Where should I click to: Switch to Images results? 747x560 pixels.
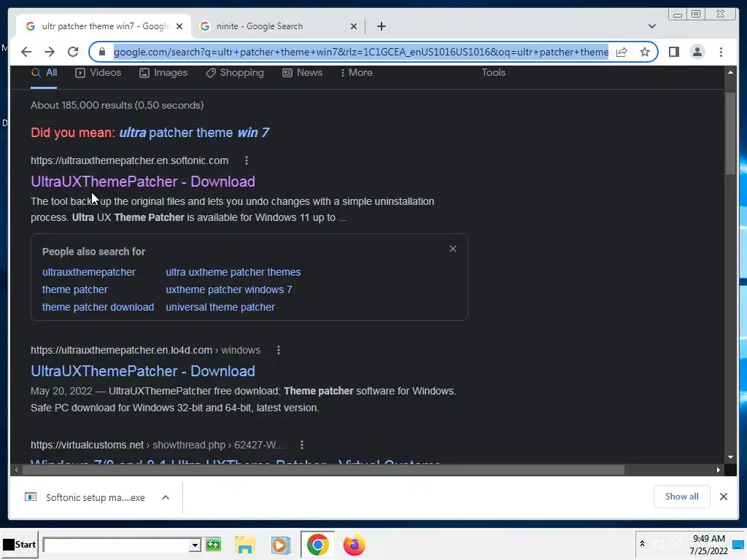point(163,73)
